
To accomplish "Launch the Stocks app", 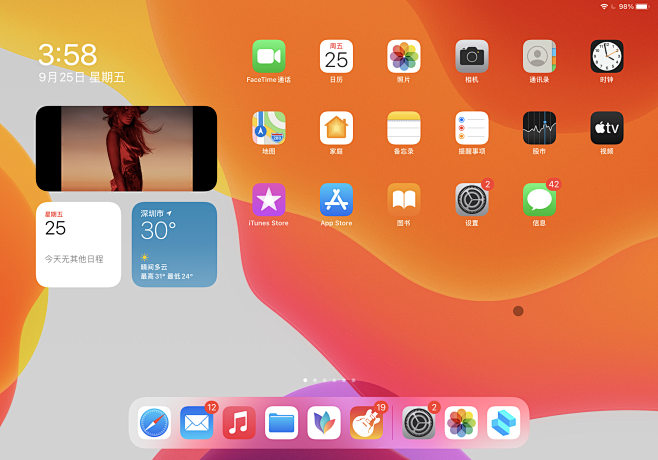I will click(539, 128).
